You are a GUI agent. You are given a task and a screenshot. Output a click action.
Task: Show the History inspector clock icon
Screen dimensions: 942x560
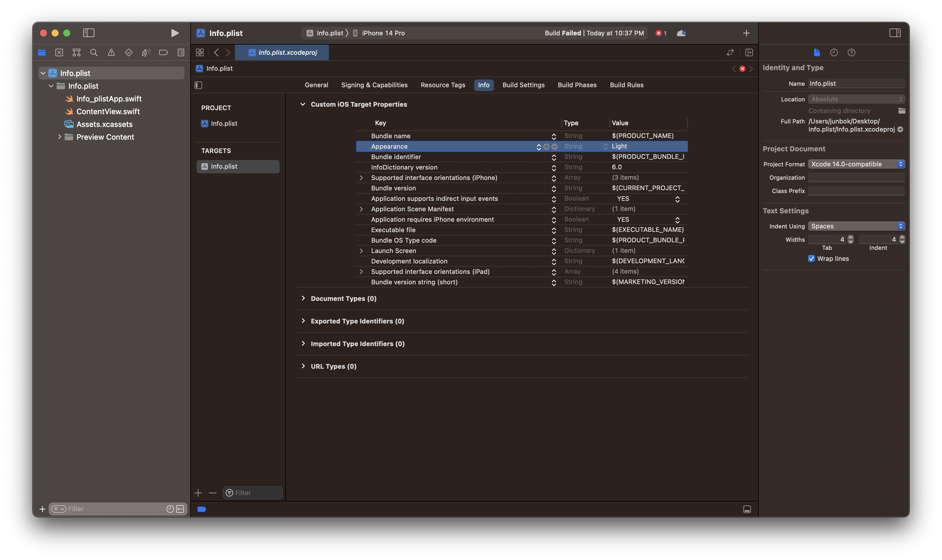pyautogui.click(x=834, y=52)
